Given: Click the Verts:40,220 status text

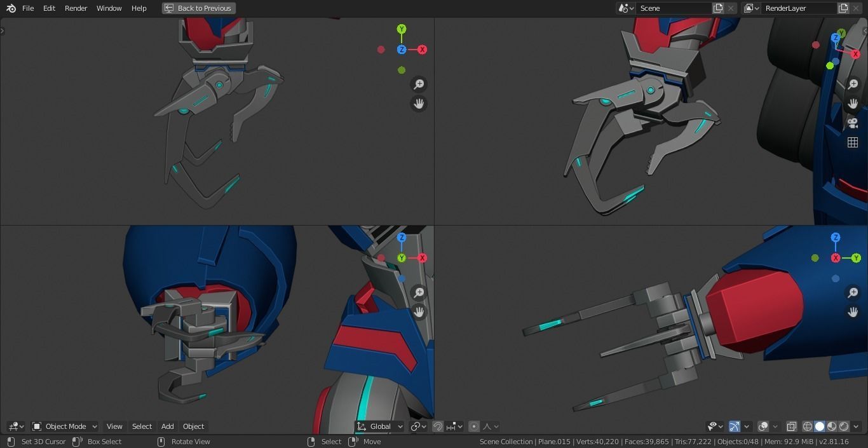Looking at the screenshot, I should 596,442.
